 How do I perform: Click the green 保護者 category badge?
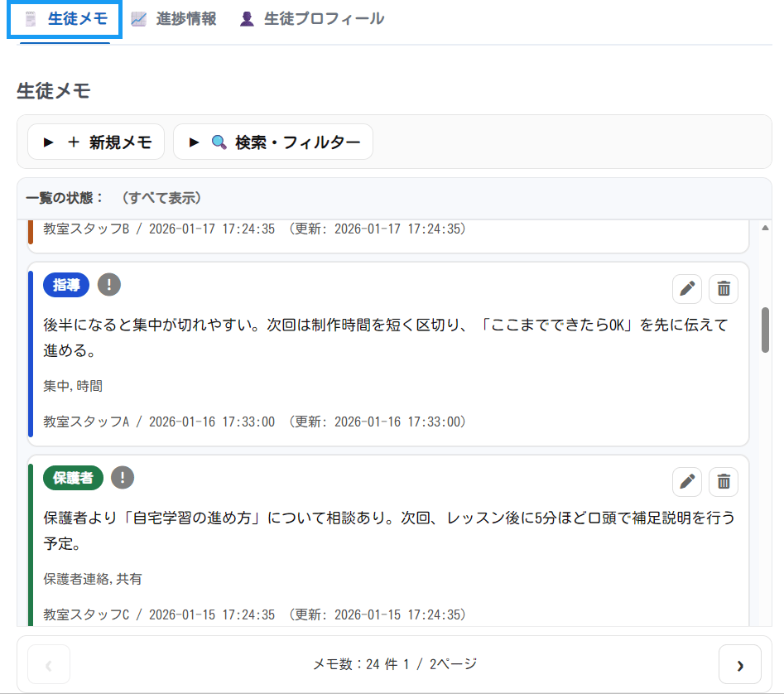click(73, 478)
